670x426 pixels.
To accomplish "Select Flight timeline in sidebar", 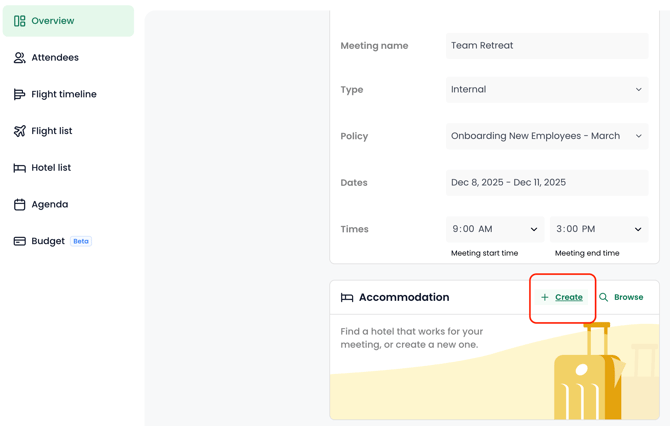I will pyautogui.click(x=64, y=95).
